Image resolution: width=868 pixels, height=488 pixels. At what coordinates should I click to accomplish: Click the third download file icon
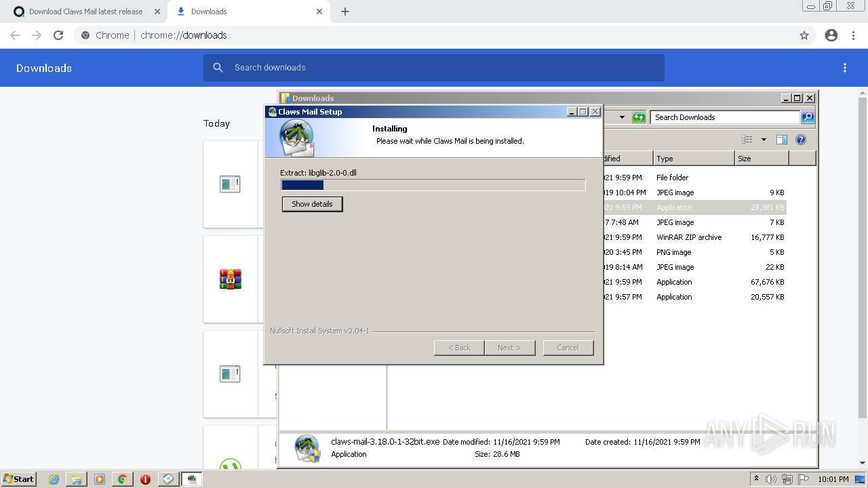230,374
